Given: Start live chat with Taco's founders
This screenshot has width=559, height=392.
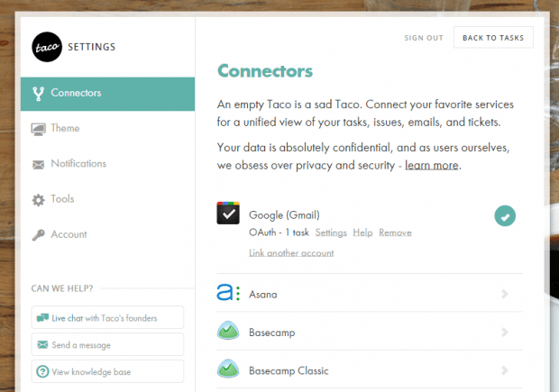Looking at the screenshot, I should point(108,317).
